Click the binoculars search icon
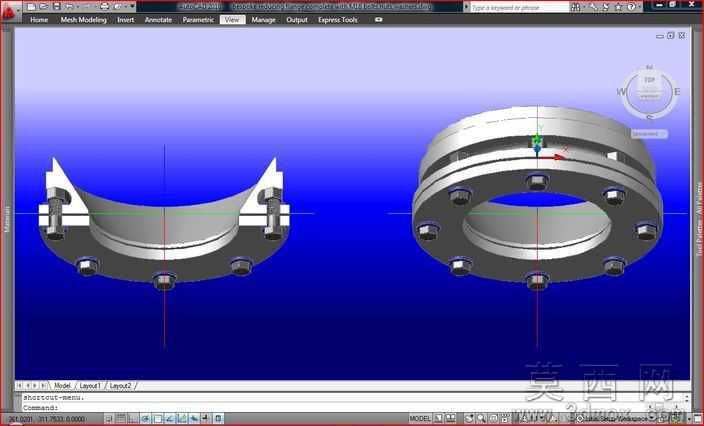This screenshot has height=426, width=704. tap(575, 7)
